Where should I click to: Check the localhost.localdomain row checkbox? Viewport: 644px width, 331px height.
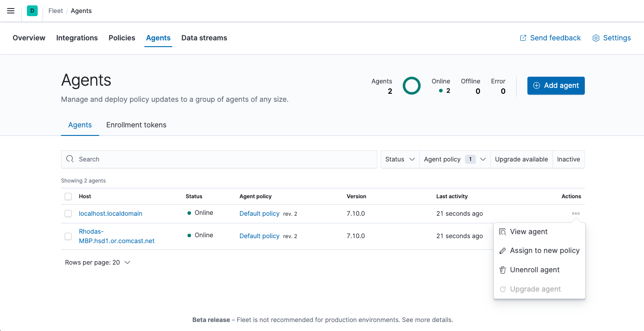click(x=68, y=213)
